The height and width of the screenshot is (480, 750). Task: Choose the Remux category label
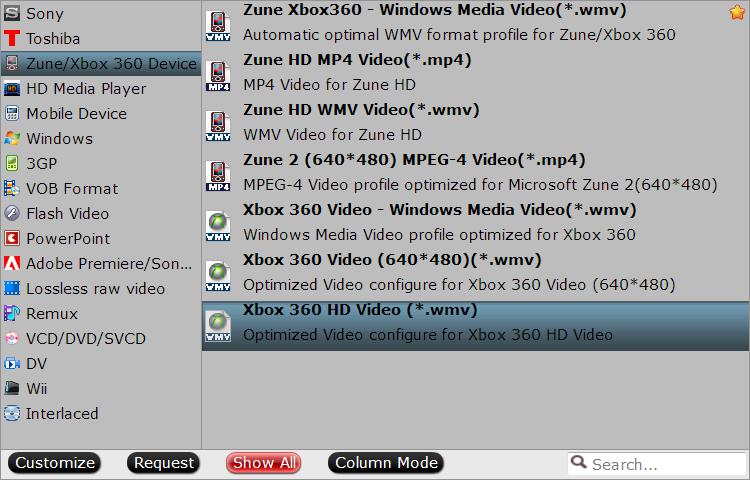coord(52,314)
